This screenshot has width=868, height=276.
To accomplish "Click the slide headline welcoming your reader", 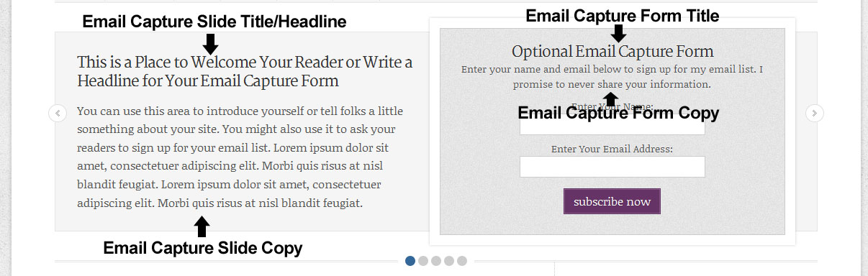I will 245,71.
